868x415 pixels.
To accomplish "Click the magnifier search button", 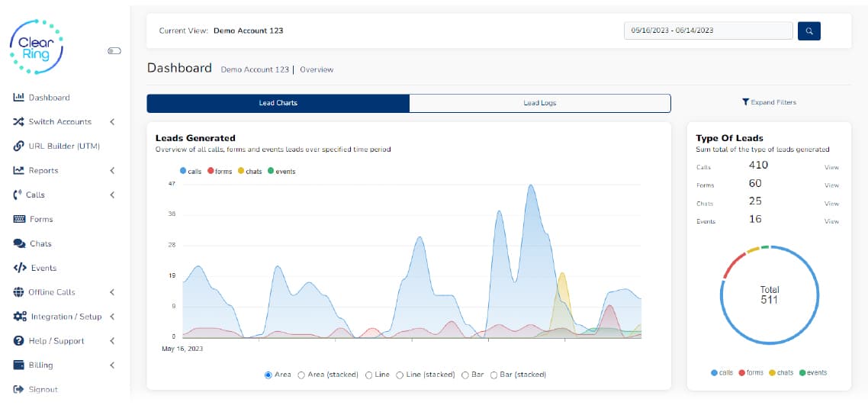I will (809, 31).
